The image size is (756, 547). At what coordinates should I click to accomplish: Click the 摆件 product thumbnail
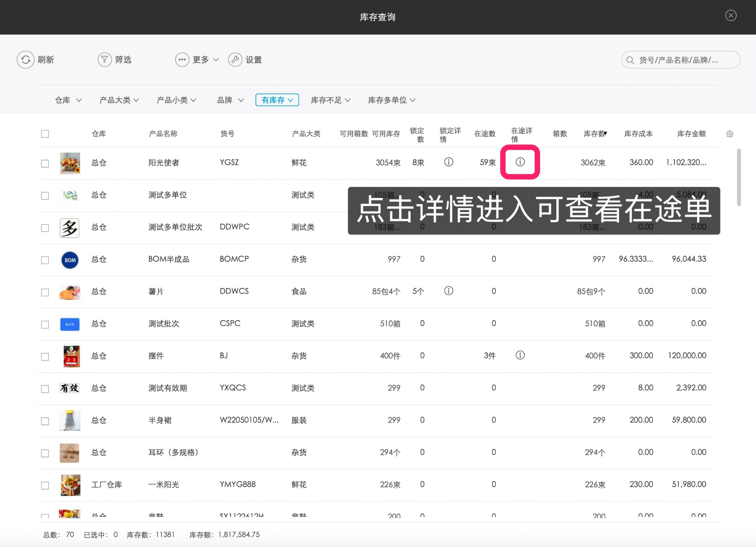point(71,356)
